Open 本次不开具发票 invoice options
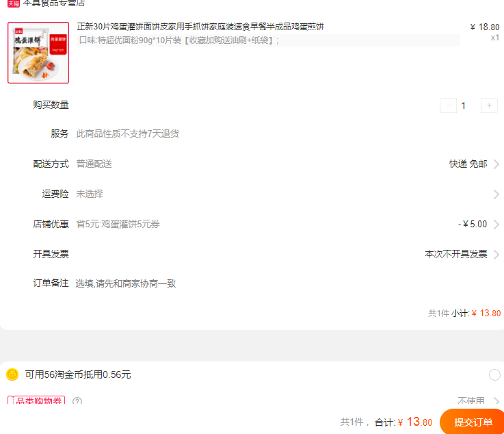The width and height of the screenshot is (504, 434). 456,254
